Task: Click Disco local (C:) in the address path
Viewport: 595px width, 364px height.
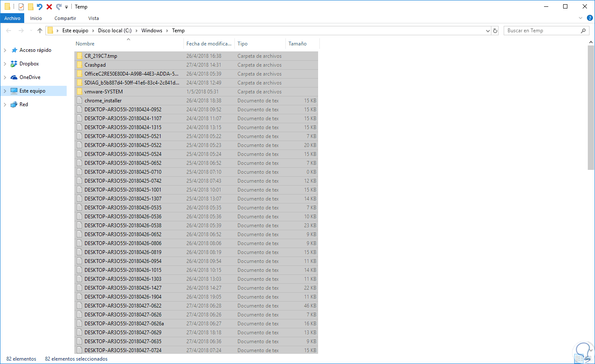Action: 115,31
